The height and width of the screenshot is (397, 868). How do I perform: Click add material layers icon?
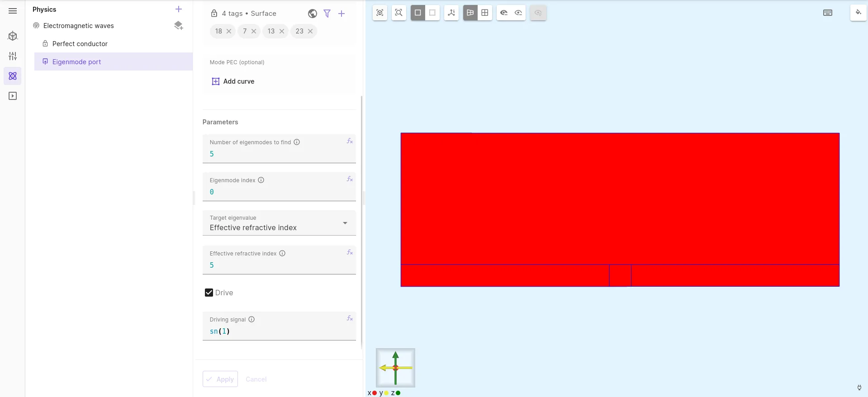[x=179, y=26]
